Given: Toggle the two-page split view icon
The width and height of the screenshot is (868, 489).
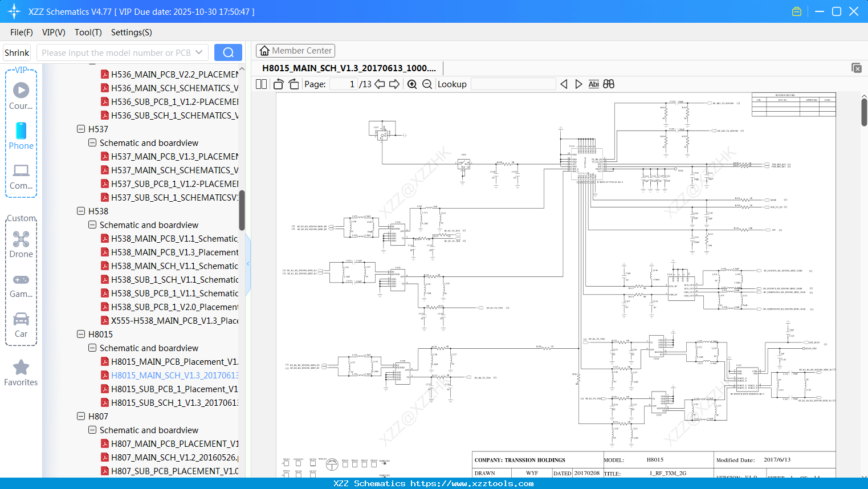Looking at the screenshot, I should click(262, 84).
